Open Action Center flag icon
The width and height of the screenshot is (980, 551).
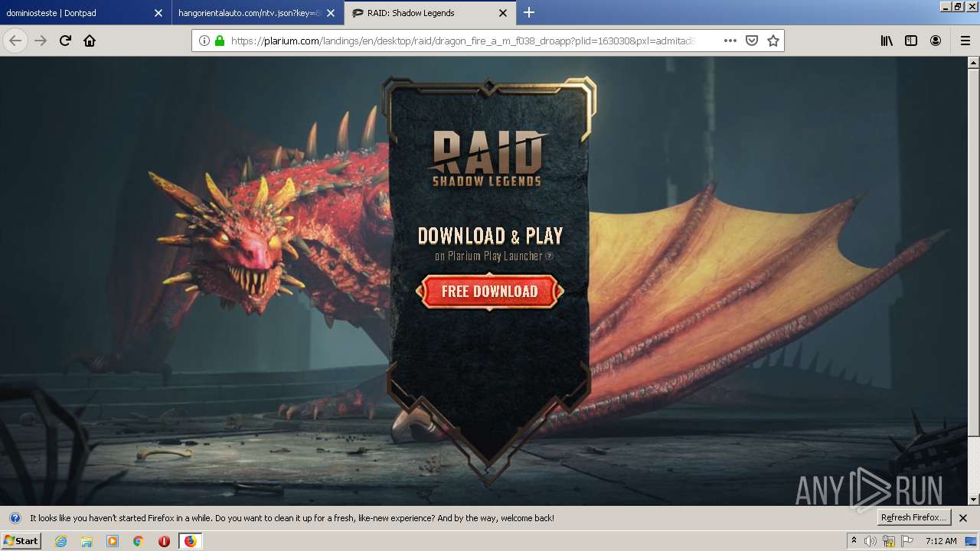pos(907,541)
